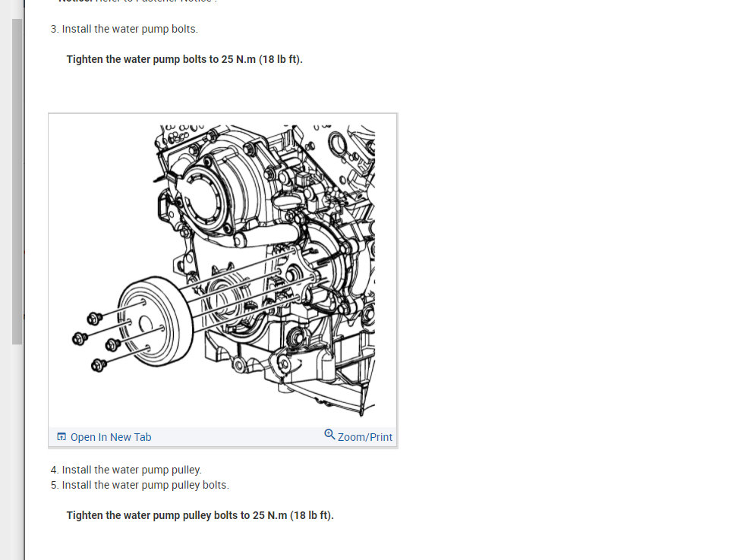Click step 5 Install the pulley bolts text
Viewport: 731px width, 560px height.
coord(140,485)
